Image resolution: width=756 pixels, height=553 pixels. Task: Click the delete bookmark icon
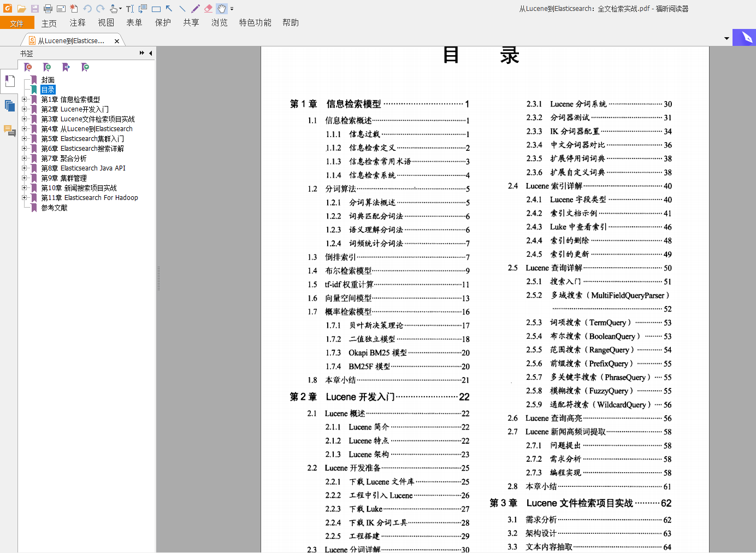28,67
